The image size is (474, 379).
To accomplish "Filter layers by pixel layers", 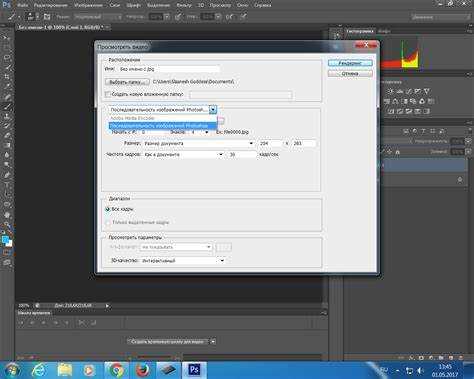I will (406, 131).
